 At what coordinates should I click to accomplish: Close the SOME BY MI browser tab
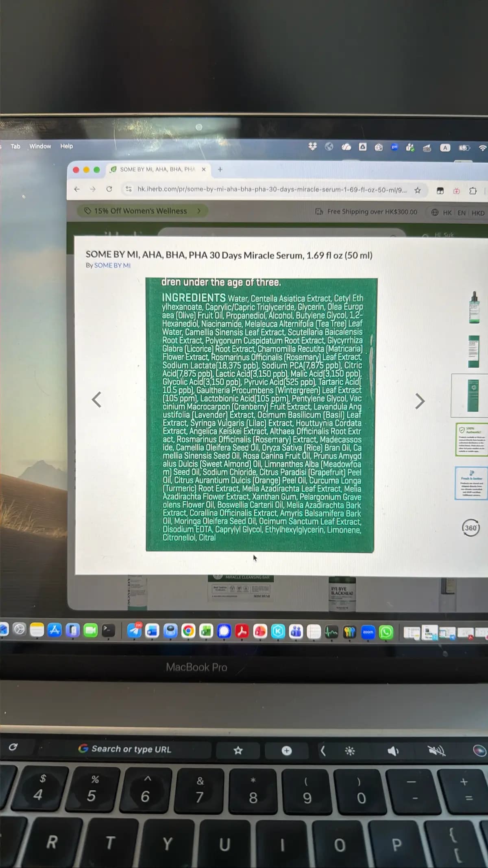point(204,169)
